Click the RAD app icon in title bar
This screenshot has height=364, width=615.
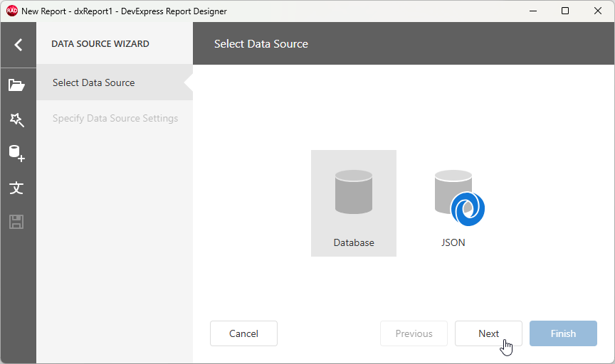tap(12, 11)
